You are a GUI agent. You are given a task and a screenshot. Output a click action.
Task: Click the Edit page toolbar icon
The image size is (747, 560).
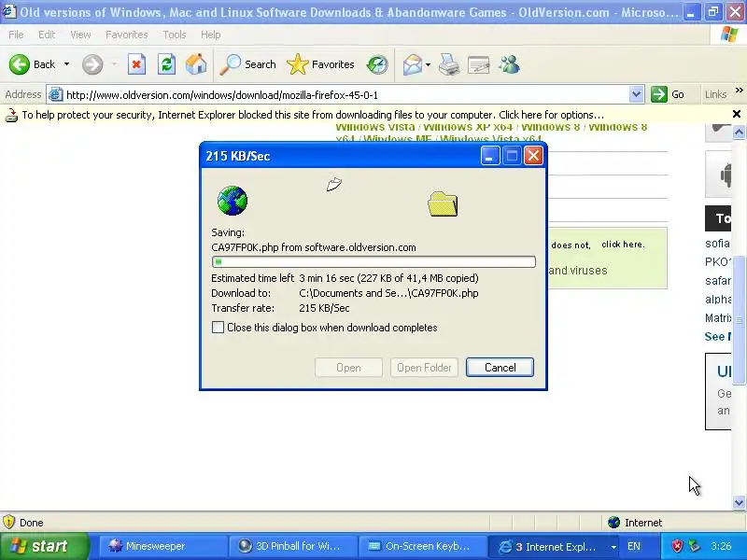pos(479,64)
